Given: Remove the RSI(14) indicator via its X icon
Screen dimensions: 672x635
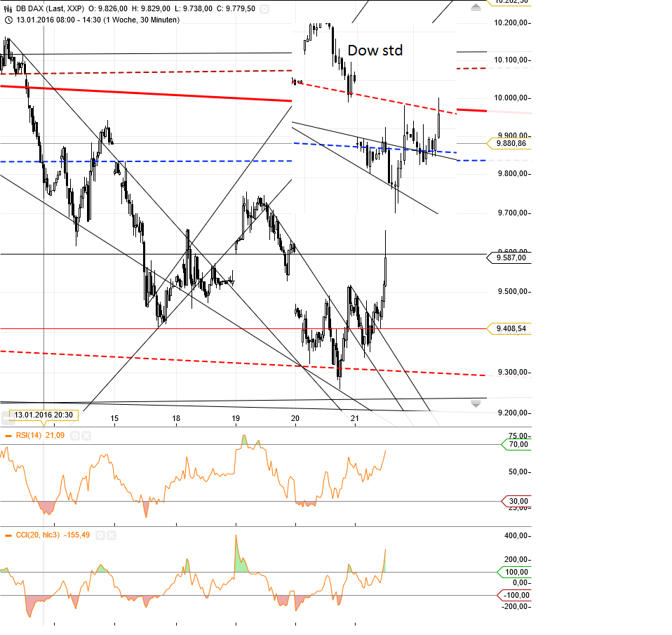Looking at the screenshot, I should (86, 435).
